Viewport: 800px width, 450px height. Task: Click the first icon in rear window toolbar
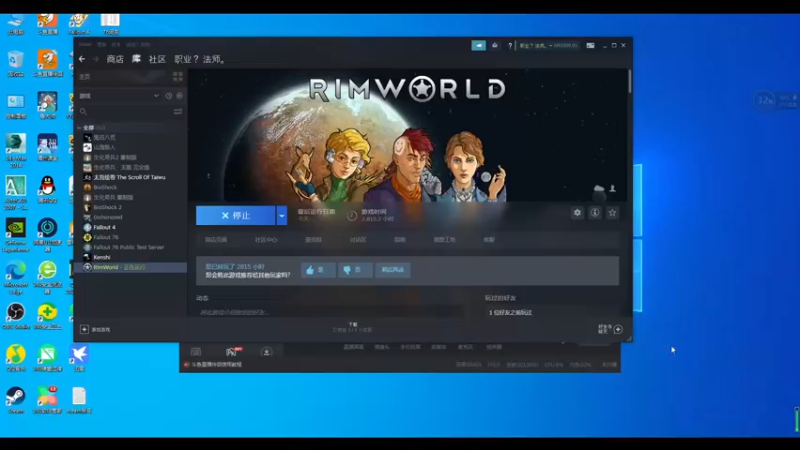click(196, 352)
